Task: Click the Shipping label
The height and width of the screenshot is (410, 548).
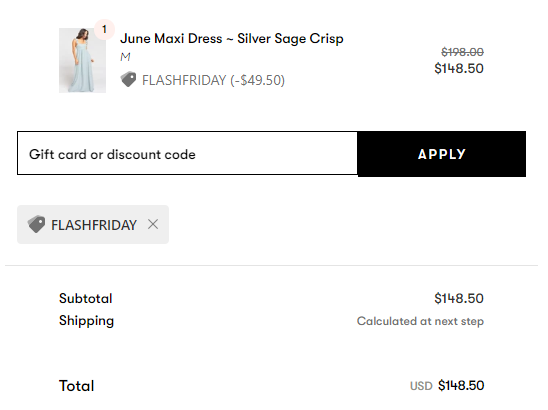Action: [x=86, y=321]
